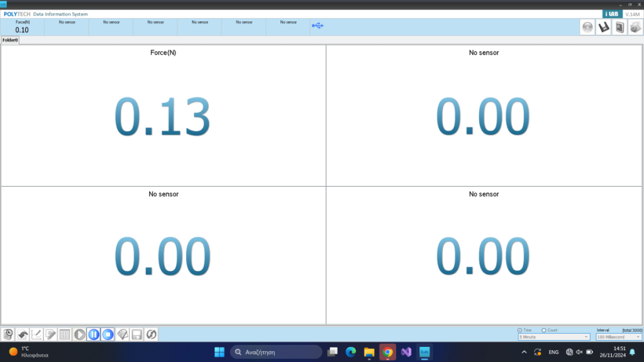
Task: Open Google Chrome from the taskbar
Action: click(387, 352)
